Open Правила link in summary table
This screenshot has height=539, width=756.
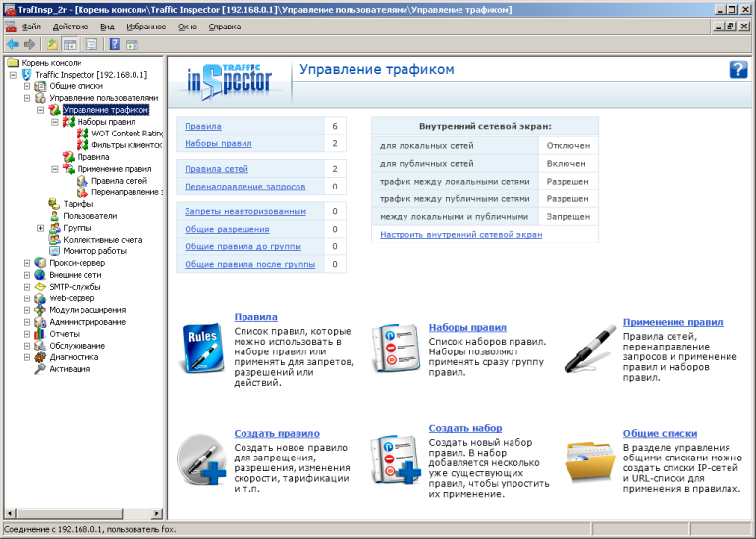pyautogui.click(x=203, y=127)
